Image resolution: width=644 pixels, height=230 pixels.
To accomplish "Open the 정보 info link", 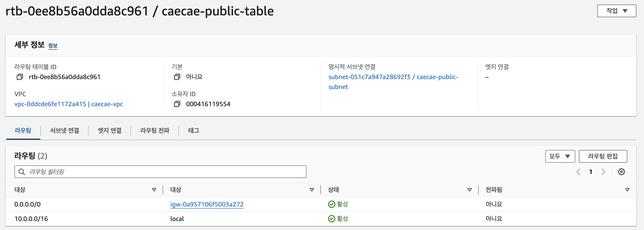I will (53, 46).
